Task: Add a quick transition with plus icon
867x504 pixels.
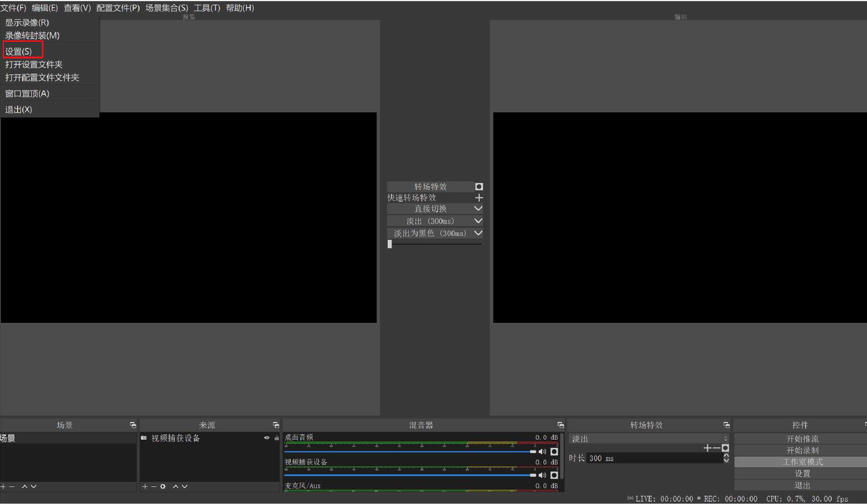Action: 479,198
